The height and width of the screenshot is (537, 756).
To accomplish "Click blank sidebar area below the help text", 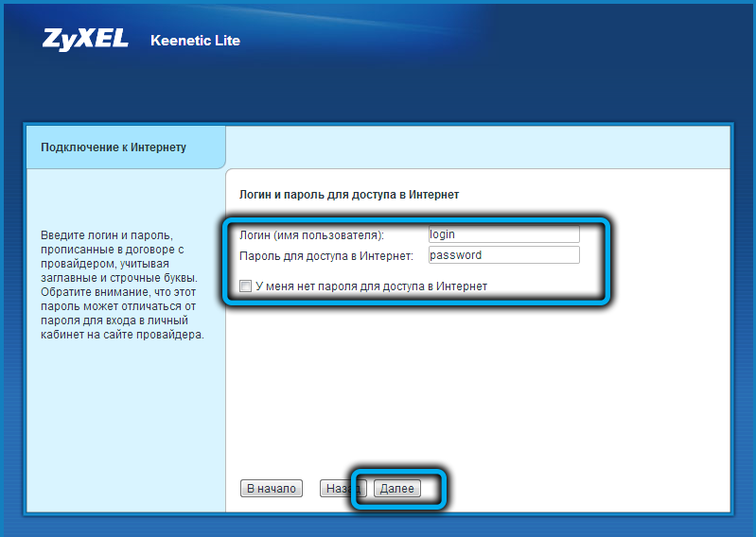I will [126, 425].
